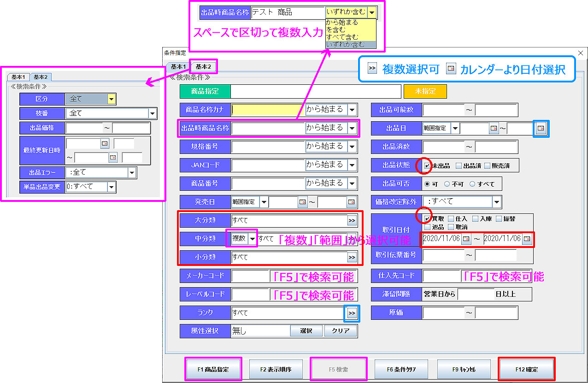Open calendar for 発売日 start date
588x383 pixels.
(x=303, y=202)
